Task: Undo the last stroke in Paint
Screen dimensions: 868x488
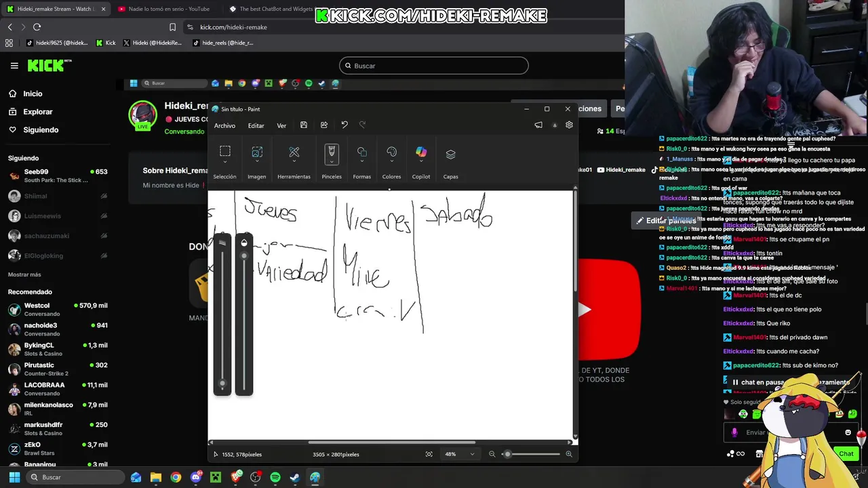Action: (x=344, y=125)
